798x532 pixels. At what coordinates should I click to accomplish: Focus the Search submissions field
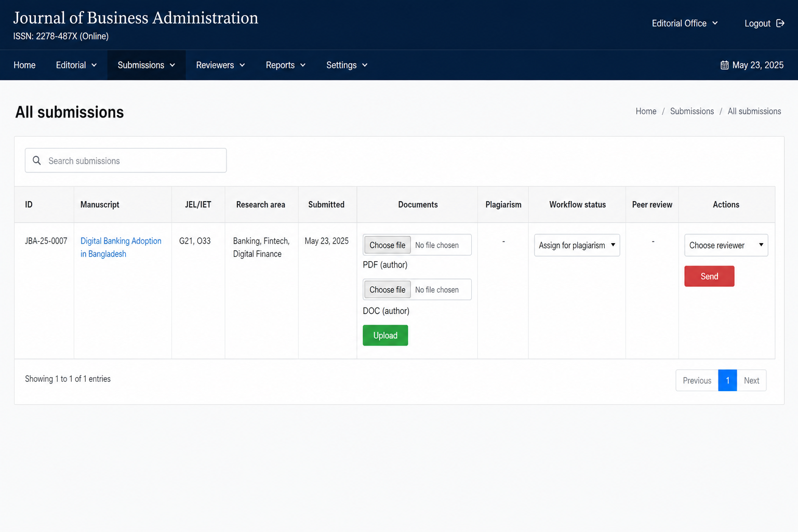[126, 161]
